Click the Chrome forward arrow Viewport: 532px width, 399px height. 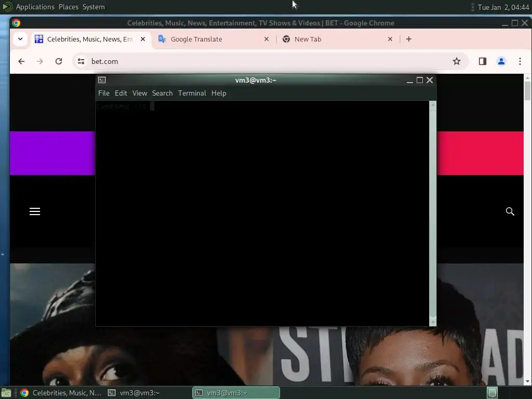[x=40, y=61]
